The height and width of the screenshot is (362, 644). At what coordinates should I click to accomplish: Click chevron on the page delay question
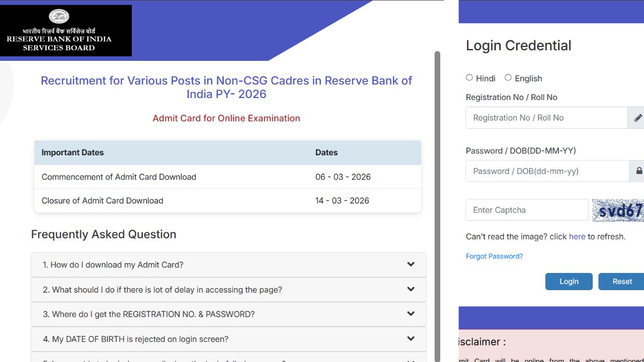pos(411,289)
